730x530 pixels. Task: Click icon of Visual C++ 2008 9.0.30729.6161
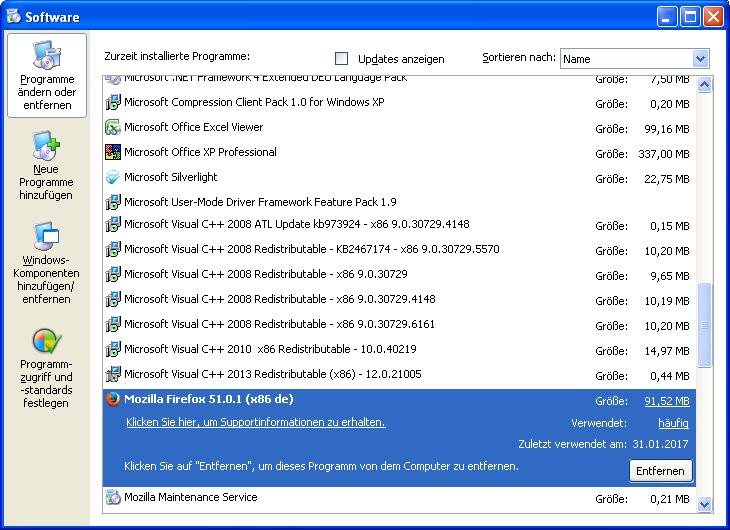point(113,324)
